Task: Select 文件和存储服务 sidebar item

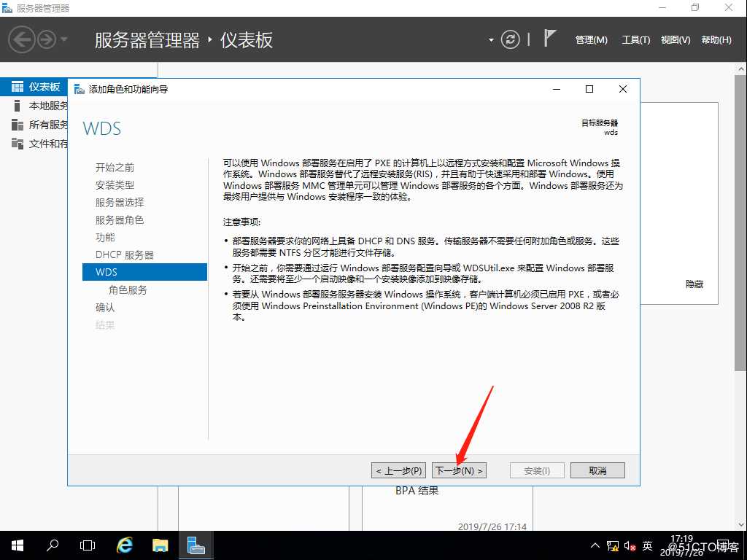Action: 34,144
